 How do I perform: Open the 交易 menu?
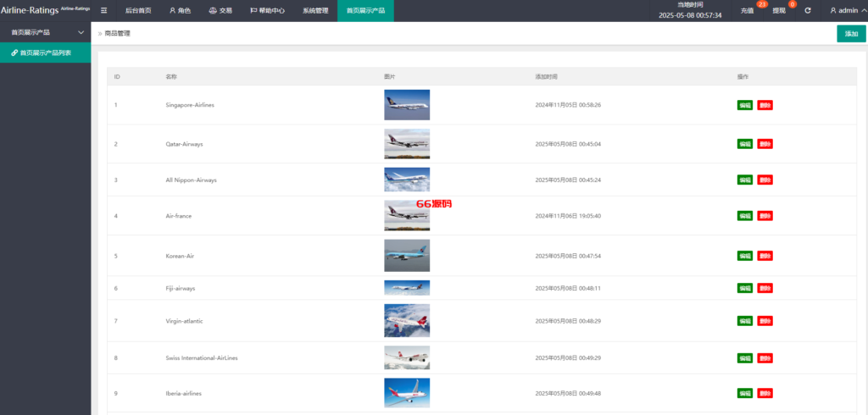coord(221,10)
